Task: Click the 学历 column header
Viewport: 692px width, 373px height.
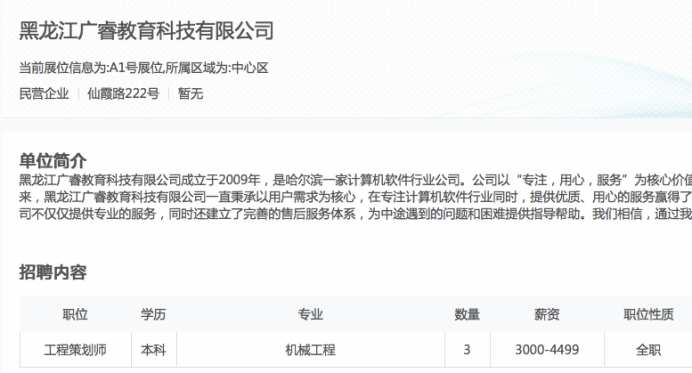Action: coord(153,314)
